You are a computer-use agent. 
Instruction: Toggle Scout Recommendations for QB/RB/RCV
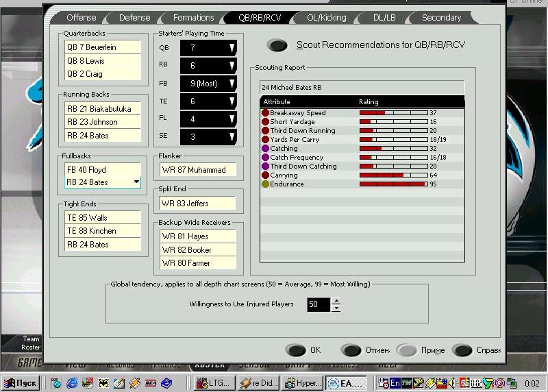[x=277, y=45]
